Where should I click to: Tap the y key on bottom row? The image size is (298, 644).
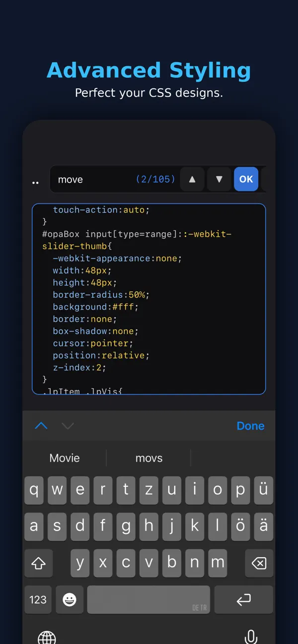tap(80, 563)
